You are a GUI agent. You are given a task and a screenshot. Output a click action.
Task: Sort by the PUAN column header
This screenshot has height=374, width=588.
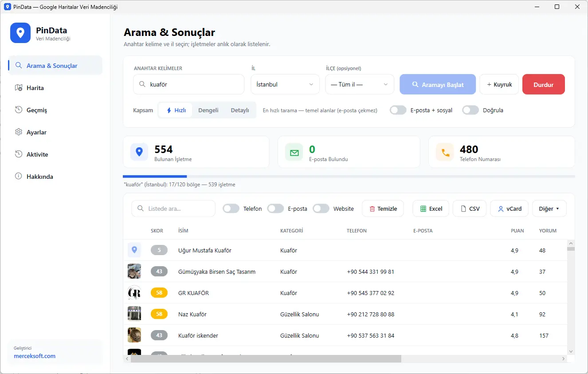[x=517, y=231]
